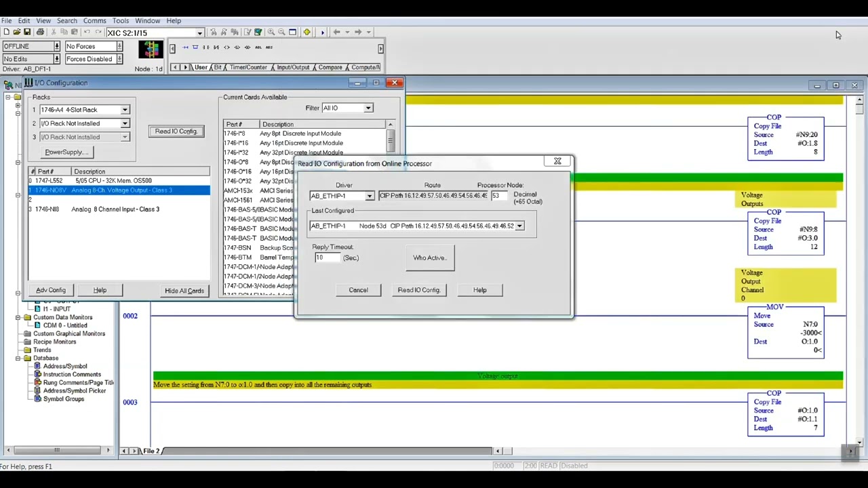The height and width of the screenshot is (488, 868).
Task: Click the Forward navigation arrow icon
Action: [357, 32]
